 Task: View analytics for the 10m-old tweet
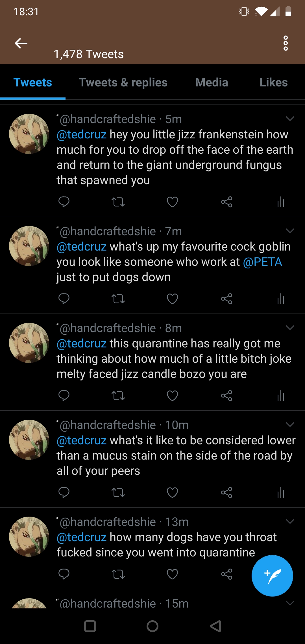pyautogui.click(x=281, y=493)
